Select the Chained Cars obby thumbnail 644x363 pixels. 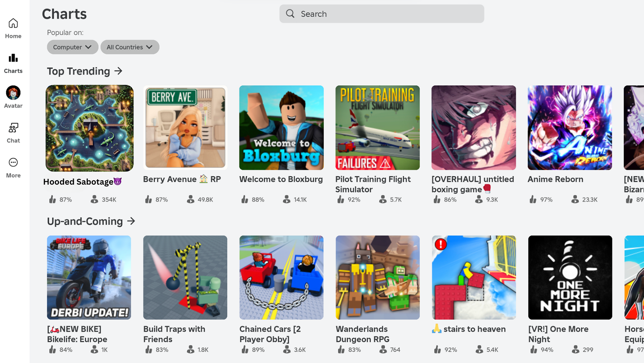[281, 277]
